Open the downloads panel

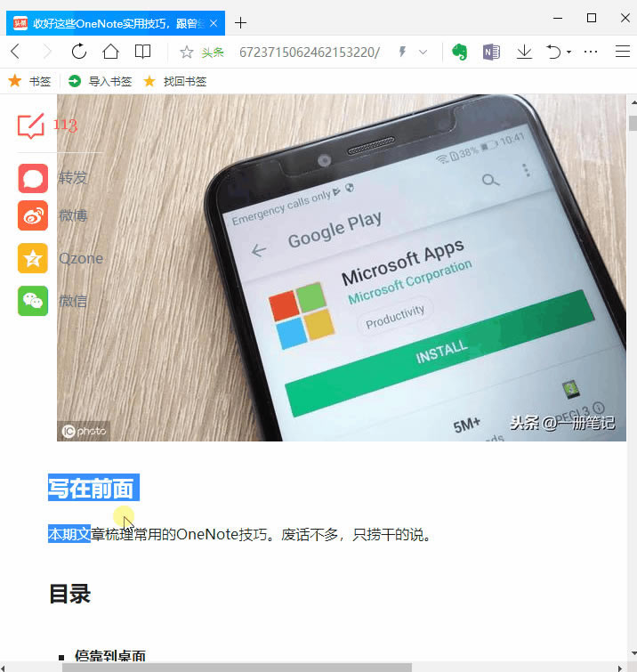[524, 53]
